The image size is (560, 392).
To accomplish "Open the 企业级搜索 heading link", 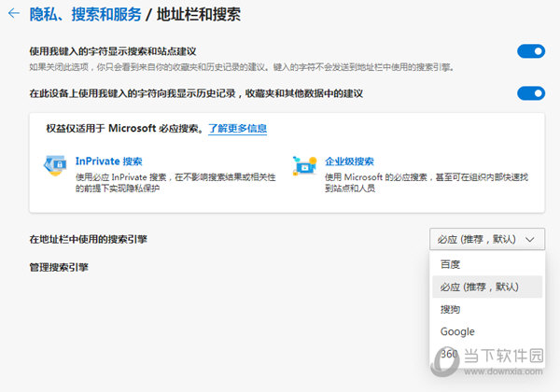I will point(349,161).
